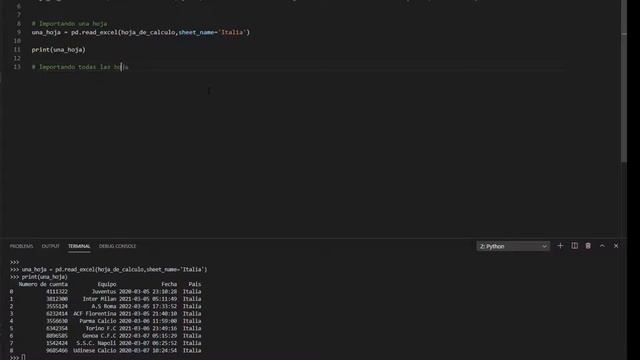Select the TERMINAL tab
The height and width of the screenshot is (360, 640).
[79, 246]
